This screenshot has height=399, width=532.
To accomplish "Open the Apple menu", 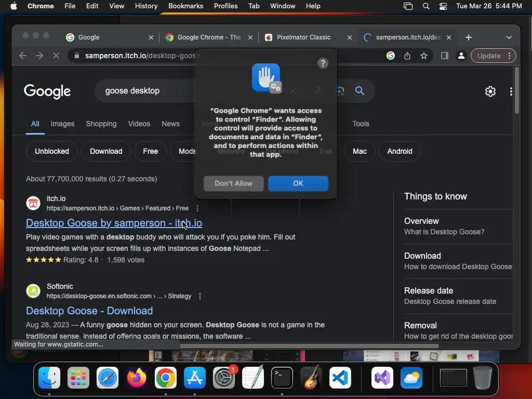I will click(x=14, y=6).
